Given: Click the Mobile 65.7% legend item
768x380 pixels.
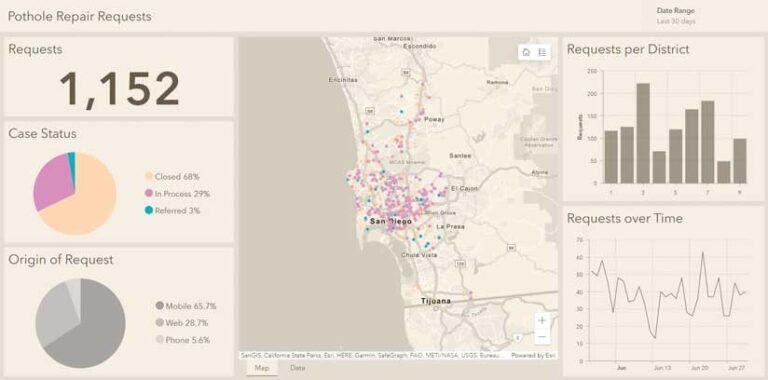Looking at the screenshot, I should coord(186,306).
